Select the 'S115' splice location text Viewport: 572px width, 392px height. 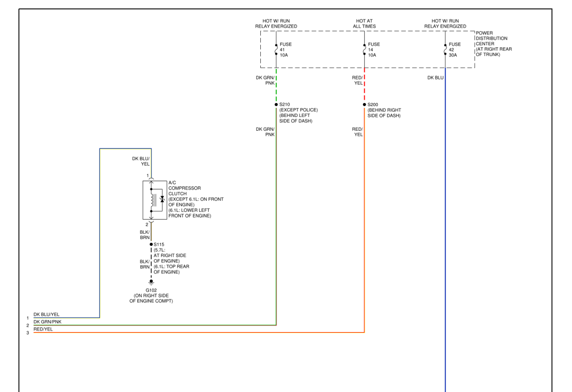coord(171,258)
